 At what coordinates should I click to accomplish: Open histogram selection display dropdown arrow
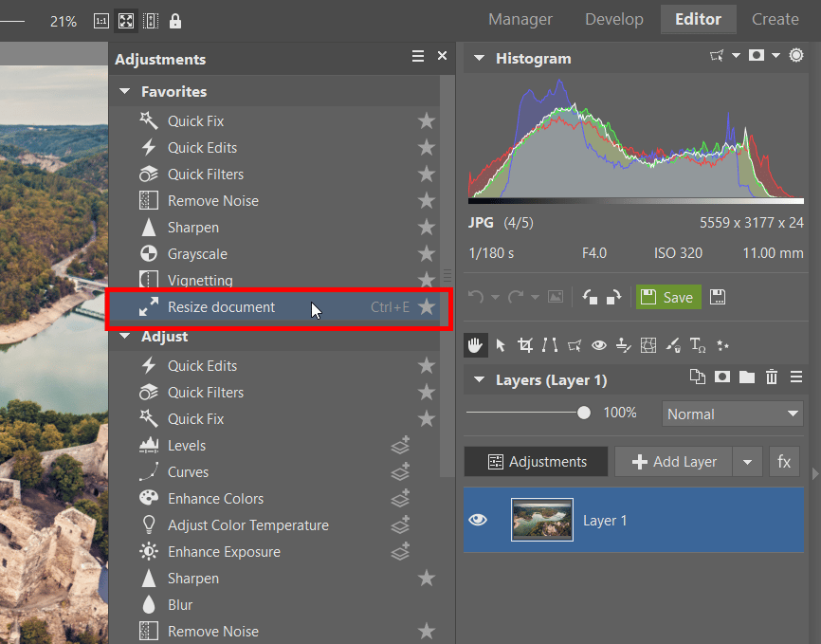point(736,55)
